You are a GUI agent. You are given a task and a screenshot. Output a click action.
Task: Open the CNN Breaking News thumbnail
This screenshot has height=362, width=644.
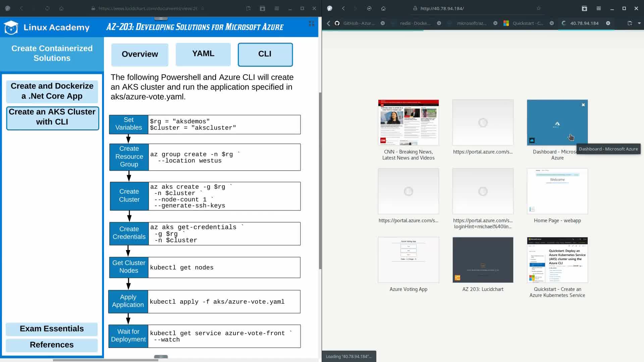coord(408,122)
